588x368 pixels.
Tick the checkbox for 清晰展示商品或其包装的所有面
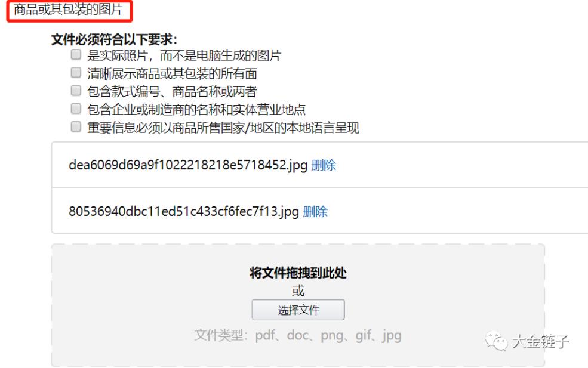point(76,72)
